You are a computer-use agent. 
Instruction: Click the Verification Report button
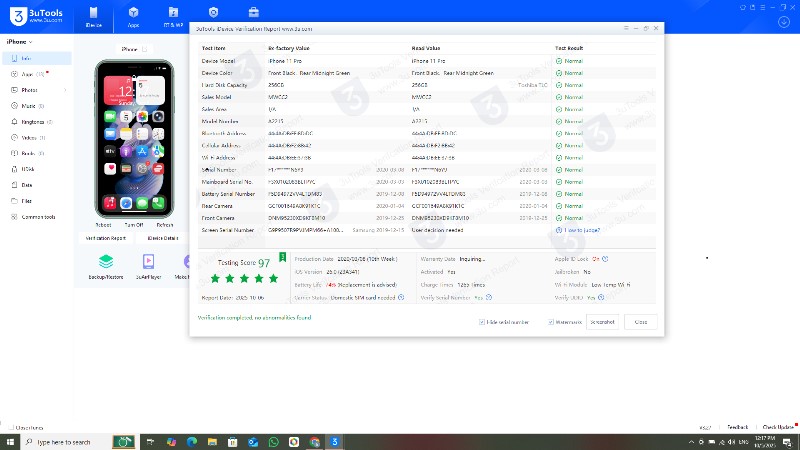(x=105, y=240)
